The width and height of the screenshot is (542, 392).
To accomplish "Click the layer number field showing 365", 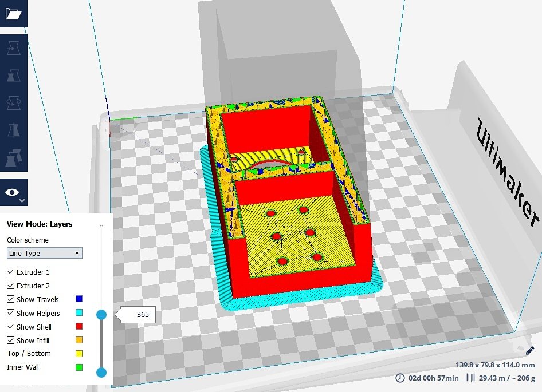I will tap(139, 315).
